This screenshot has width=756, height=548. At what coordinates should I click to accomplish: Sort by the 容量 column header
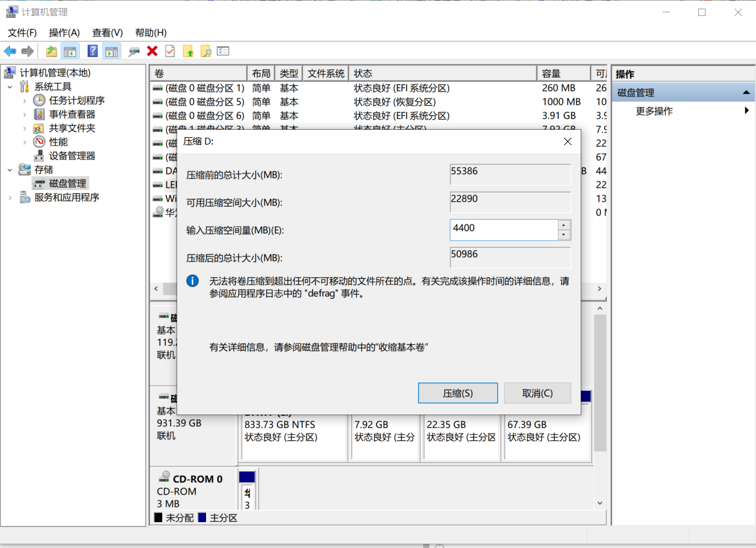click(x=563, y=73)
